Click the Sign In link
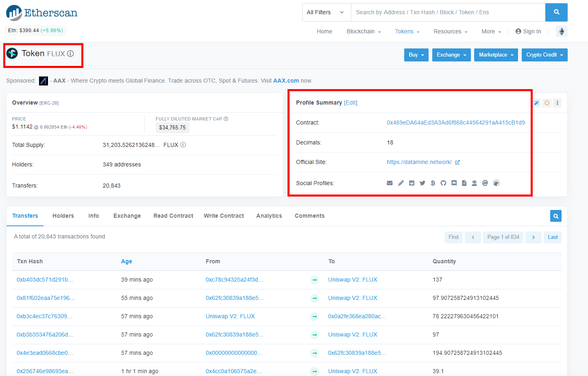 [x=528, y=31]
